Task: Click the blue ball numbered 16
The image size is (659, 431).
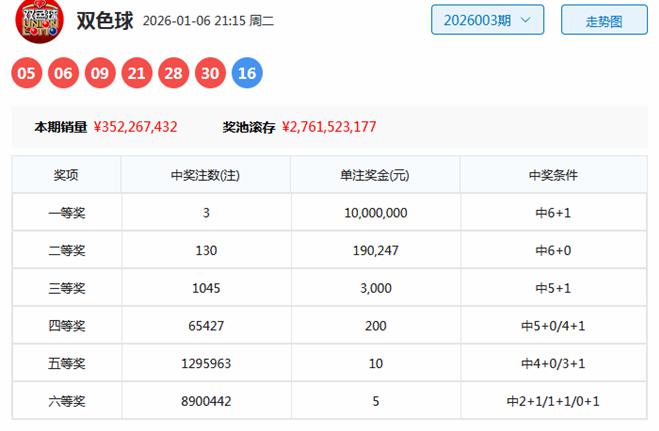Action: tap(247, 72)
